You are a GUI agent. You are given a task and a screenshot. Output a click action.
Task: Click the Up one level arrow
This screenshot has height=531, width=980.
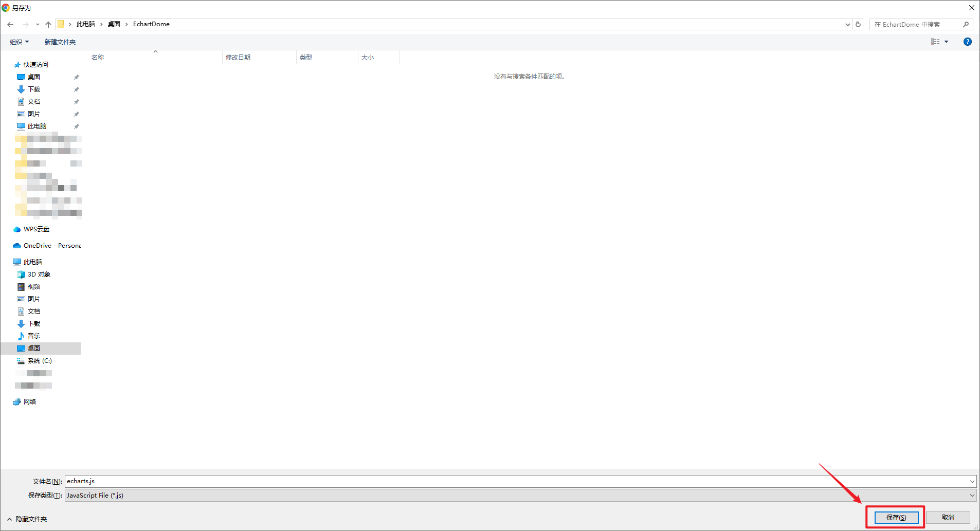click(x=48, y=25)
